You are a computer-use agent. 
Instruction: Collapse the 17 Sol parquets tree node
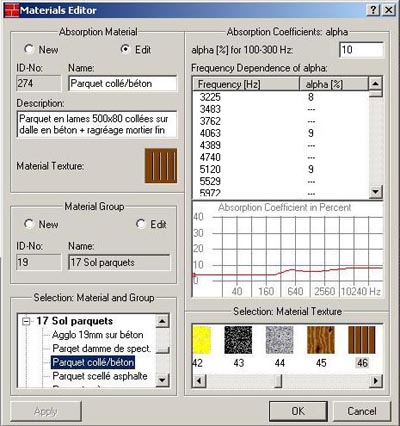26,321
